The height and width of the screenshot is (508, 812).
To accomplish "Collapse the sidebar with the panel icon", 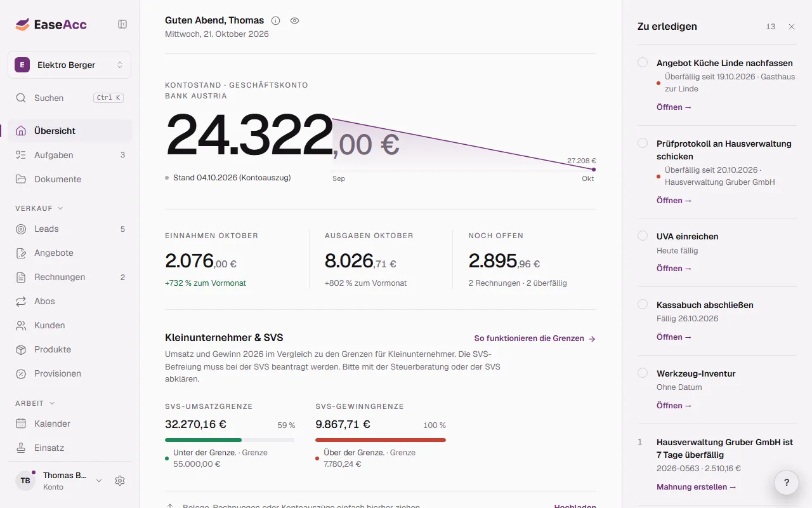I will coord(122,24).
